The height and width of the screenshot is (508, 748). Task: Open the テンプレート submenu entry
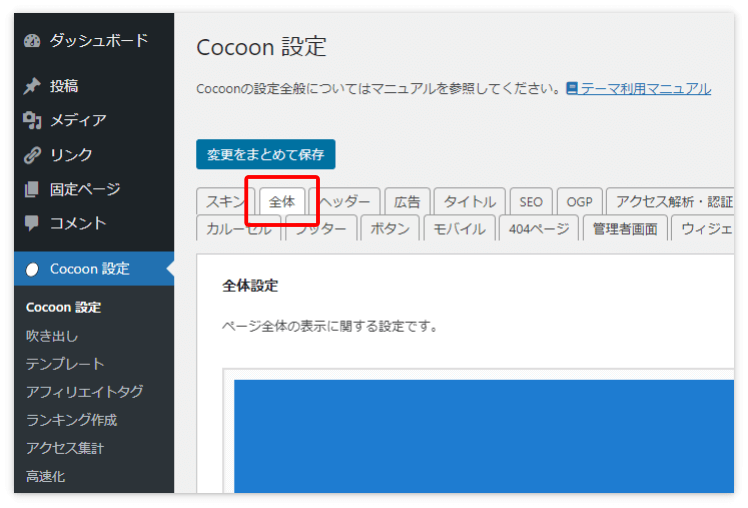point(65,364)
